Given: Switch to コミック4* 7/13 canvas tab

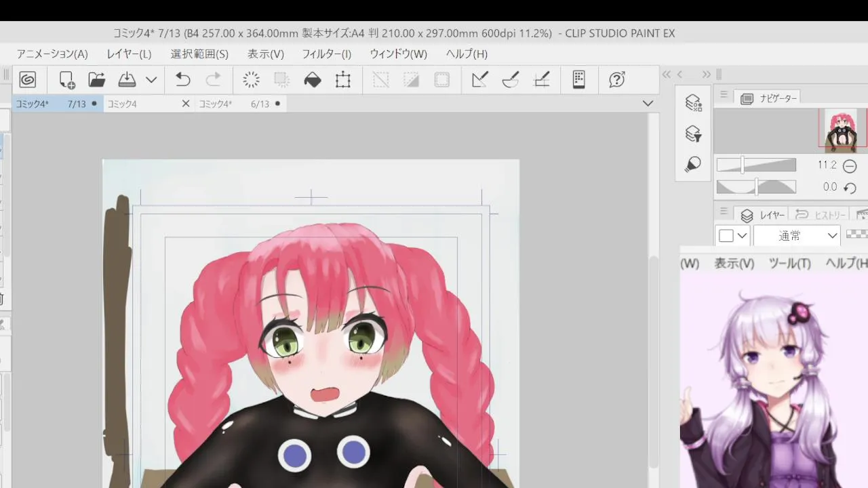Looking at the screenshot, I should click(58, 104).
